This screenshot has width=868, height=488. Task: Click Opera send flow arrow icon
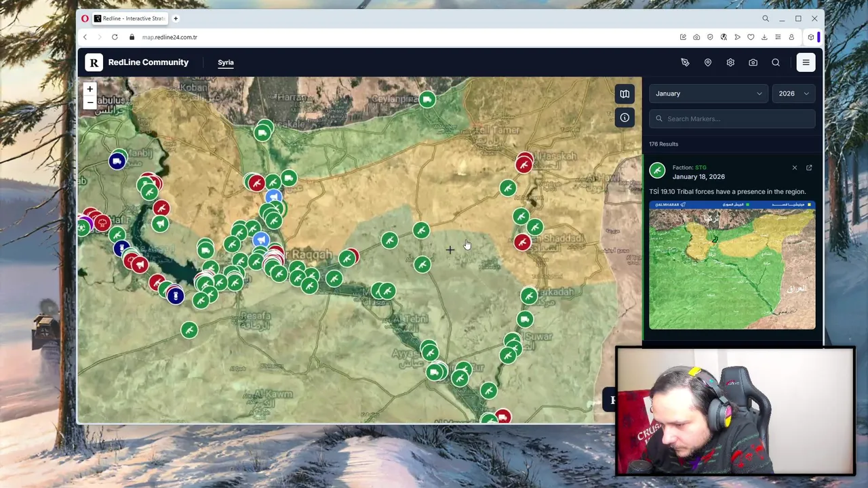tap(737, 37)
